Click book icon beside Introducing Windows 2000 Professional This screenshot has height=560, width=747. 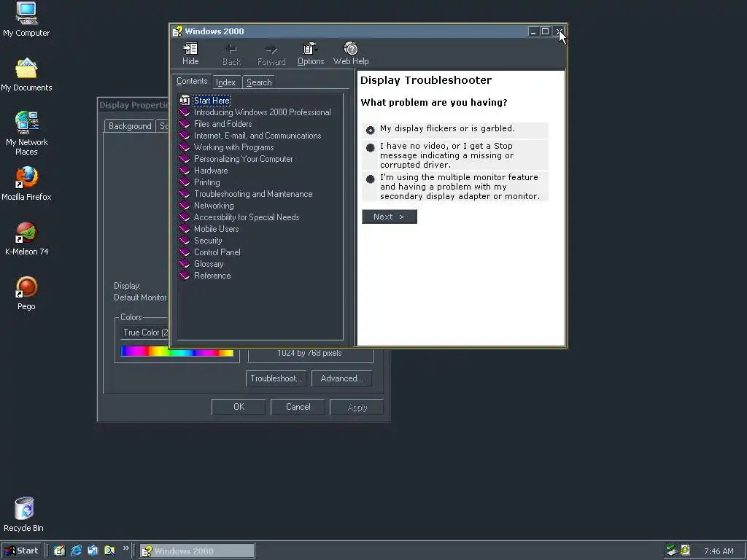point(185,112)
